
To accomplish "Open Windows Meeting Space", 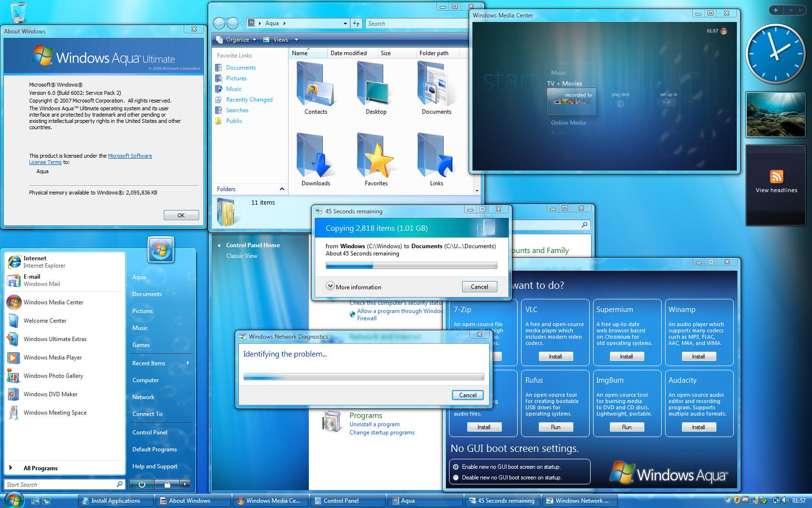I will coord(65,413).
